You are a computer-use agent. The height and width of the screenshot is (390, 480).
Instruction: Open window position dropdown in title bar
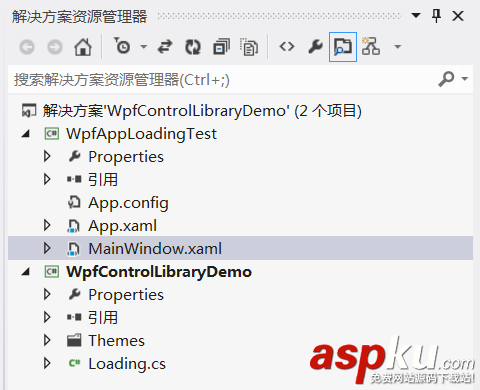coord(416,15)
